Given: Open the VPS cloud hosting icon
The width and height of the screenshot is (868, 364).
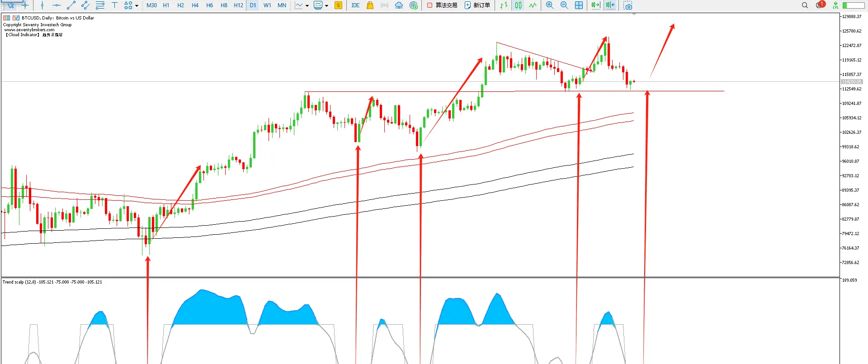Looking at the screenshot, I should pyautogui.click(x=399, y=5).
